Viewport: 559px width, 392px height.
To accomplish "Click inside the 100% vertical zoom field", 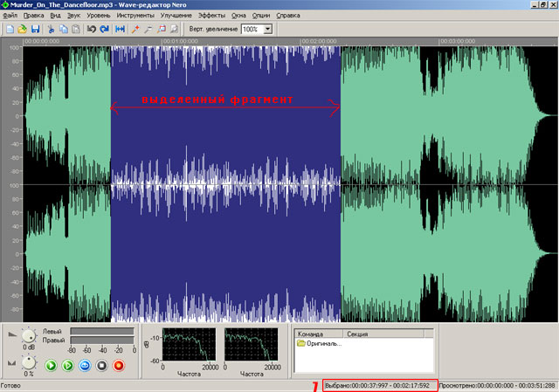I will [252, 29].
